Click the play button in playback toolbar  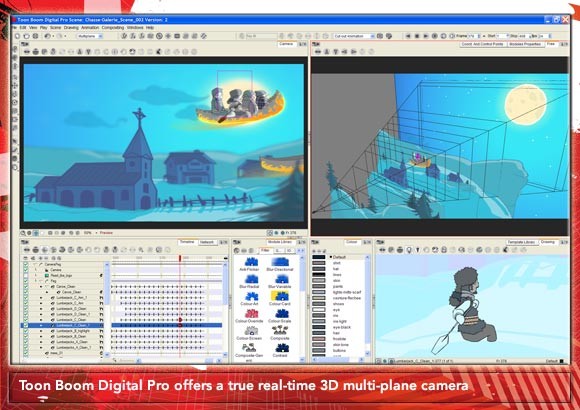tap(426, 36)
